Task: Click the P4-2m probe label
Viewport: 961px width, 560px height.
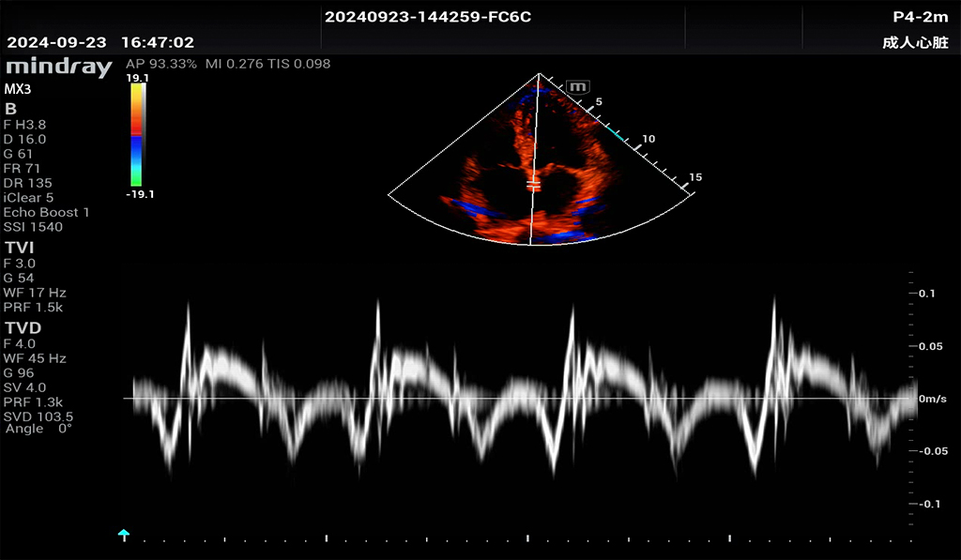Action: (x=920, y=17)
